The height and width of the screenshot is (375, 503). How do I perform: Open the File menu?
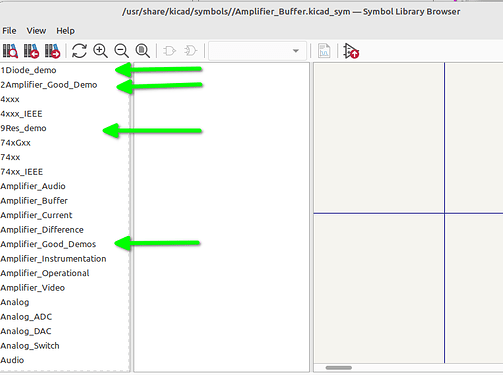coord(9,31)
